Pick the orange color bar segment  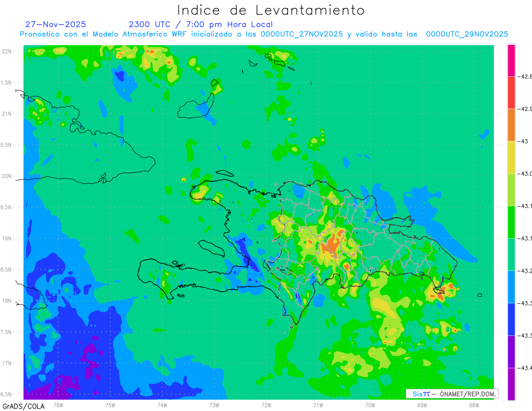(511, 125)
